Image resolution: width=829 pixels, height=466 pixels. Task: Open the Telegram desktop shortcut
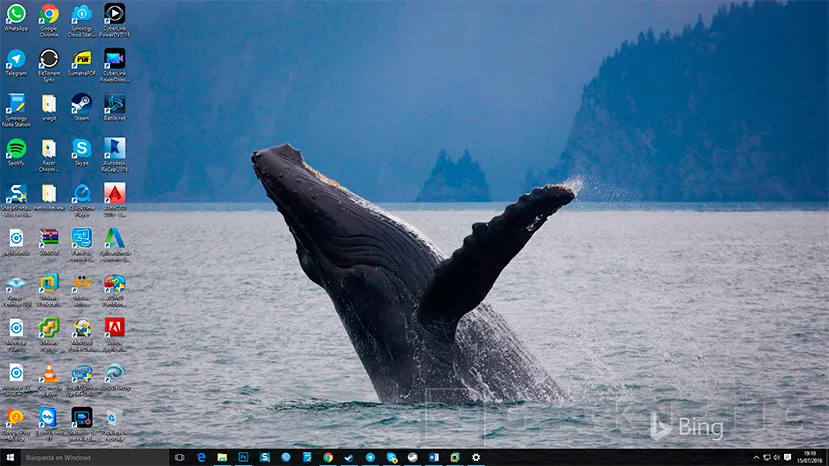tap(16, 58)
